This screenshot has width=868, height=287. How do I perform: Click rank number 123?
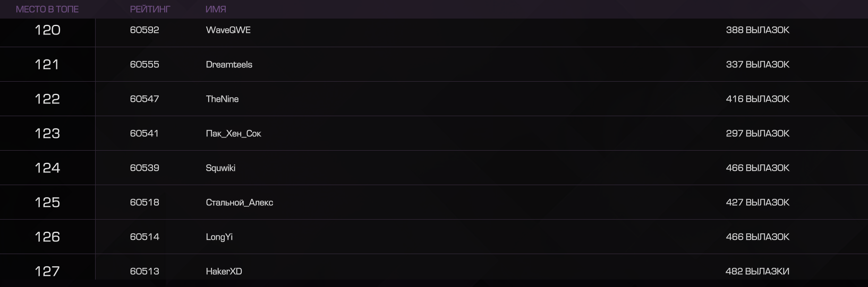47,134
